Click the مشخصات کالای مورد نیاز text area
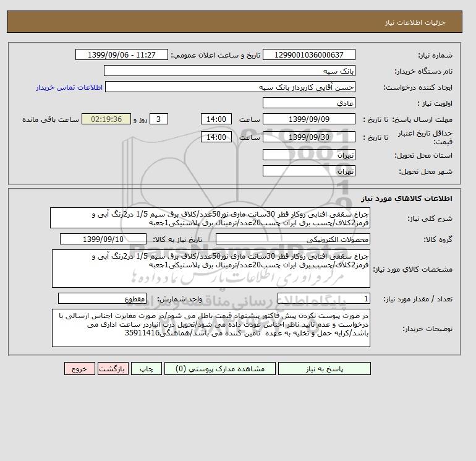Image resolution: width=476 pixels, height=461 pixels. coord(211,269)
